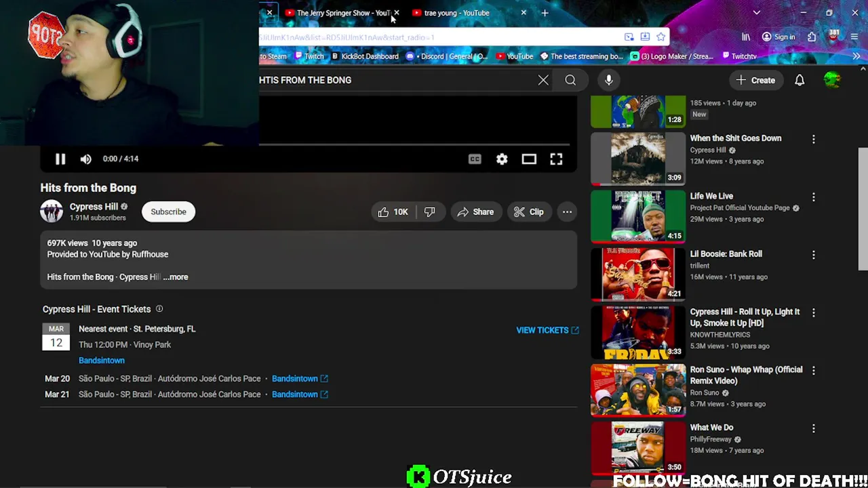Viewport: 868px width, 488px height.
Task: Show info about Event Tickets
Action: [x=159, y=309]
